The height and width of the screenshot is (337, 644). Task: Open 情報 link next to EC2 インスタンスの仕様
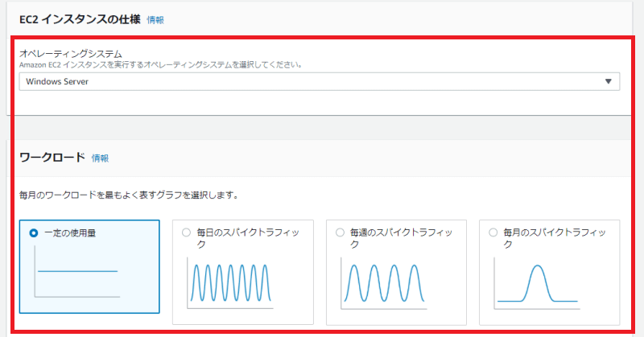pyautogui.click(x=155, y=20)
